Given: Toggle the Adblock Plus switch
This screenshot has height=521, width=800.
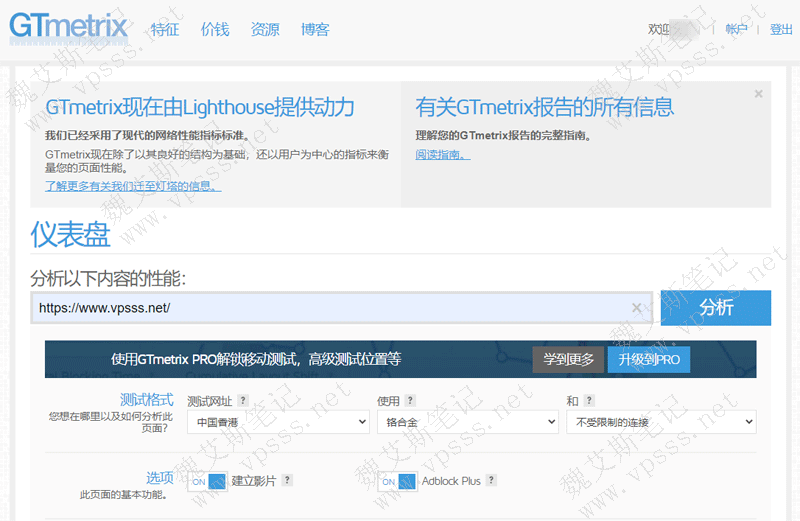Looking at the screenshot, I should (x=397, y=481).
